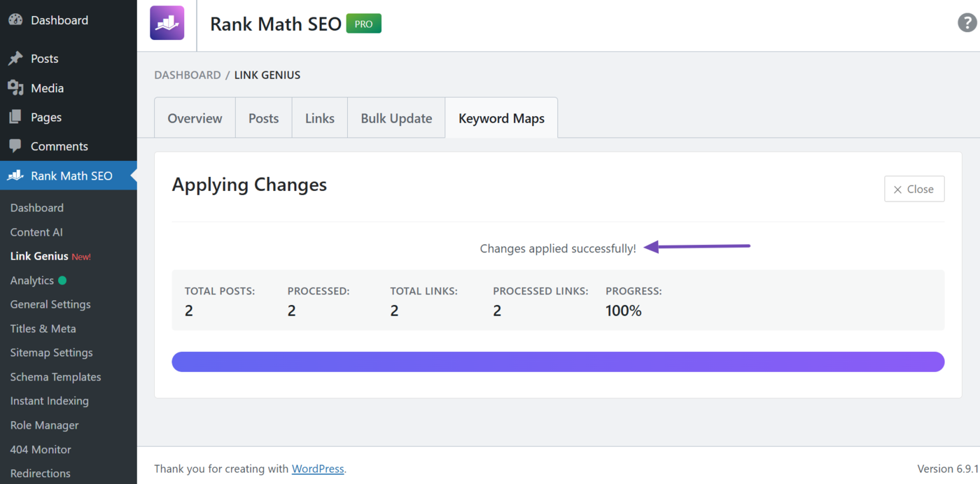Go to the Bulk Update tab
This screenshot has width=980, height=484.
396,118
